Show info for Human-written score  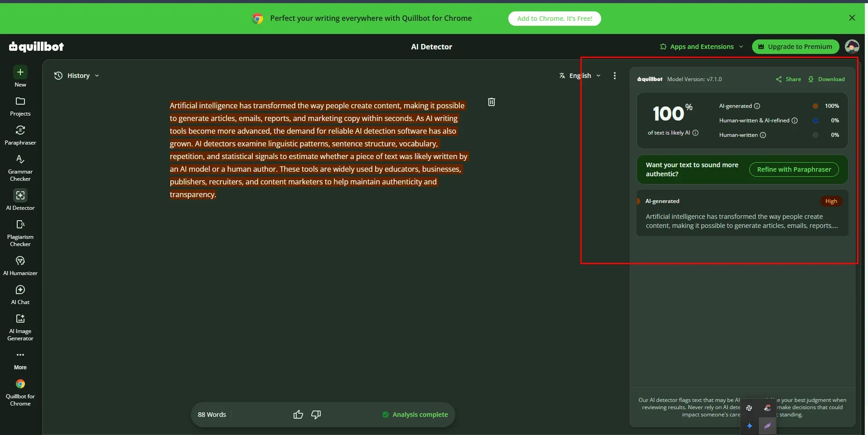pos(763,135)
